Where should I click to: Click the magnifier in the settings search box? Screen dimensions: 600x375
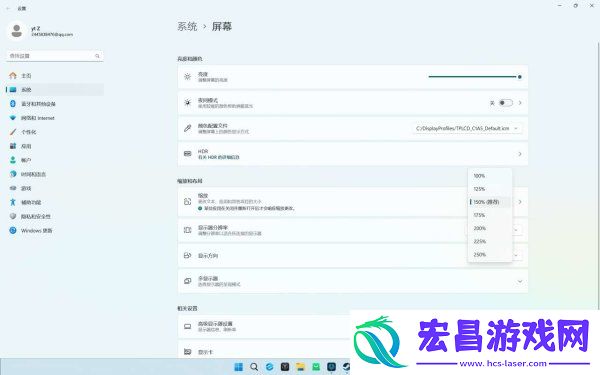[97, 56]
